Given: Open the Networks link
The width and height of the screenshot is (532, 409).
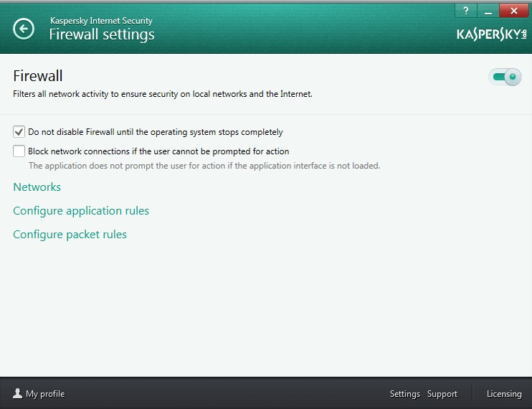Looking at the screenshot, I should pos(37,187).
